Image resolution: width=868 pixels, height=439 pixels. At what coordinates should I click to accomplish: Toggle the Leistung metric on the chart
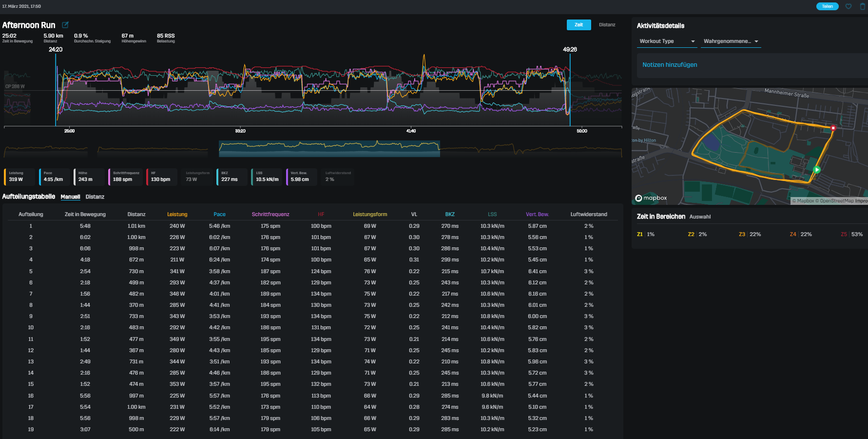[x=19, y=177]
